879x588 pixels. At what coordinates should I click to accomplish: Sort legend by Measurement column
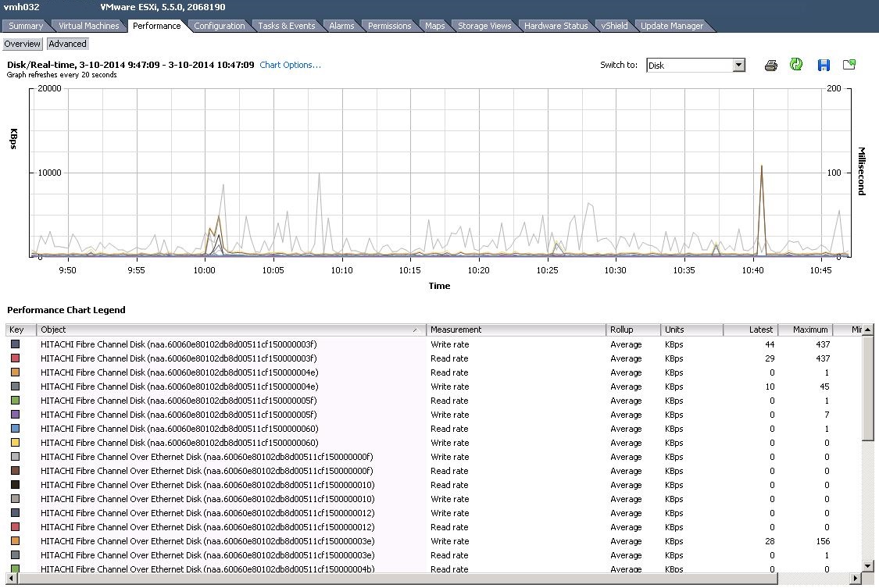pos(516,330)
